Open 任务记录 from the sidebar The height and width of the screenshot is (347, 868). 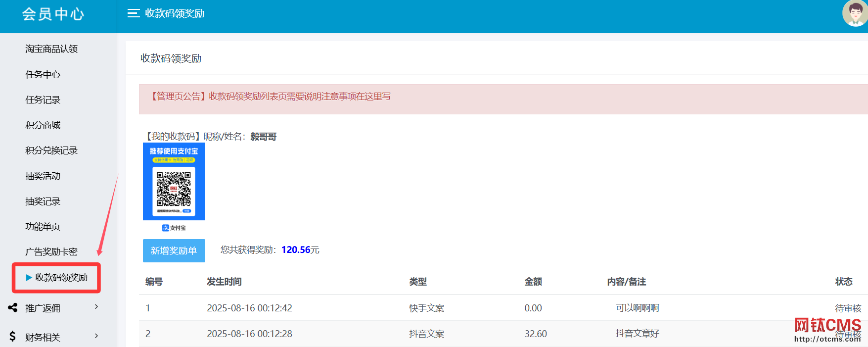point(43,100)
